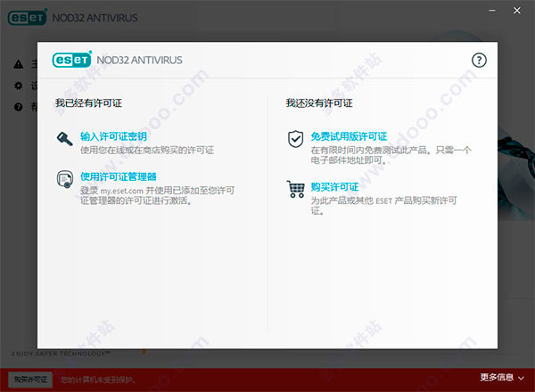Image resolution: width=535 pixels, height=392 pixels.
Task: Click warning triangle icon in main sidebar
Action: coord(19,64)
